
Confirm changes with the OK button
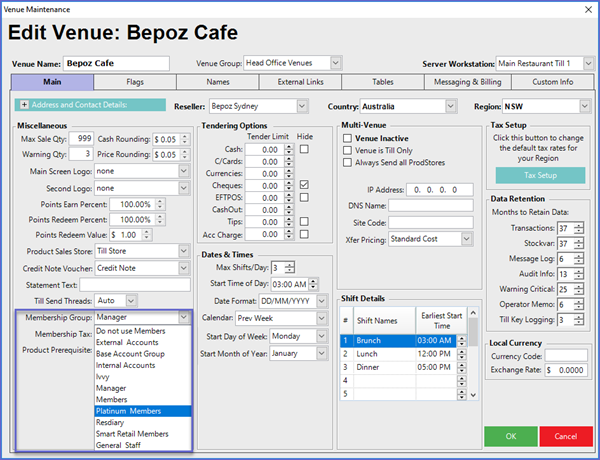[511, 436]
